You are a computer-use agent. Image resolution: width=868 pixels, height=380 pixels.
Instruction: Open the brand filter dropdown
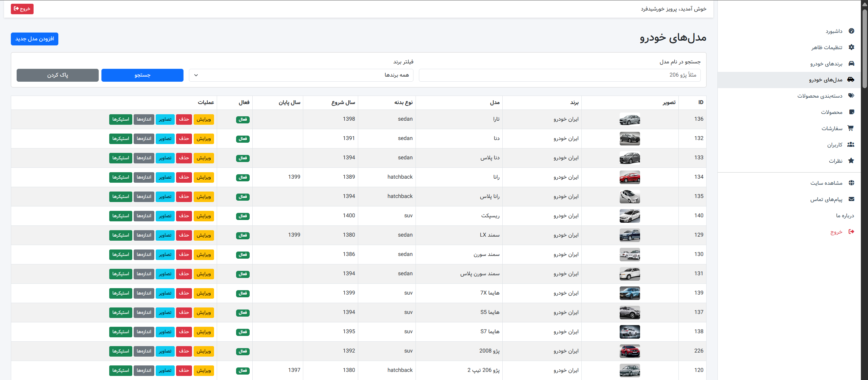click(301, 75)
